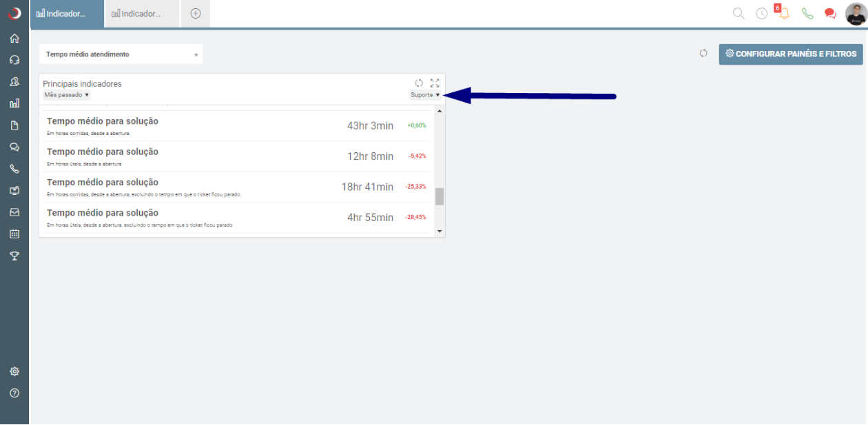Open the Suporte filter dropdown
This screenshot has height=425, width=868.
click(x=425, y=95)
